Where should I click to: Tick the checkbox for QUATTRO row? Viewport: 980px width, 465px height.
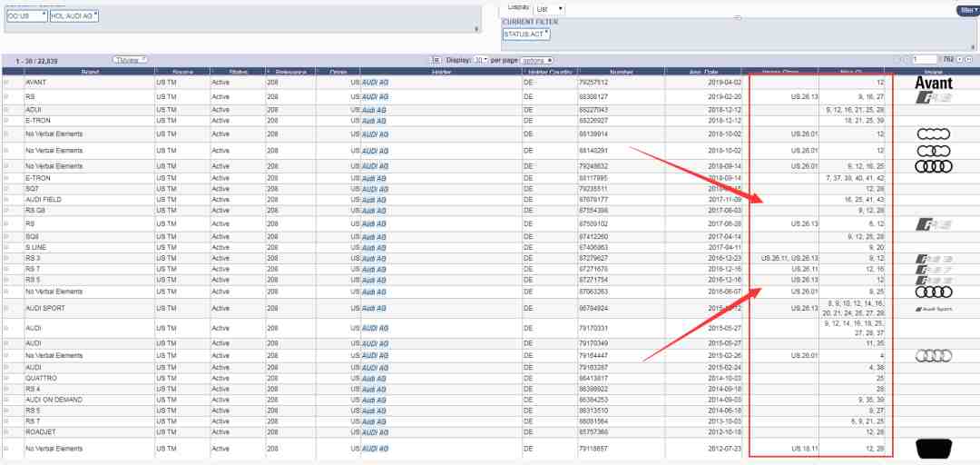(x=7, y=378)
